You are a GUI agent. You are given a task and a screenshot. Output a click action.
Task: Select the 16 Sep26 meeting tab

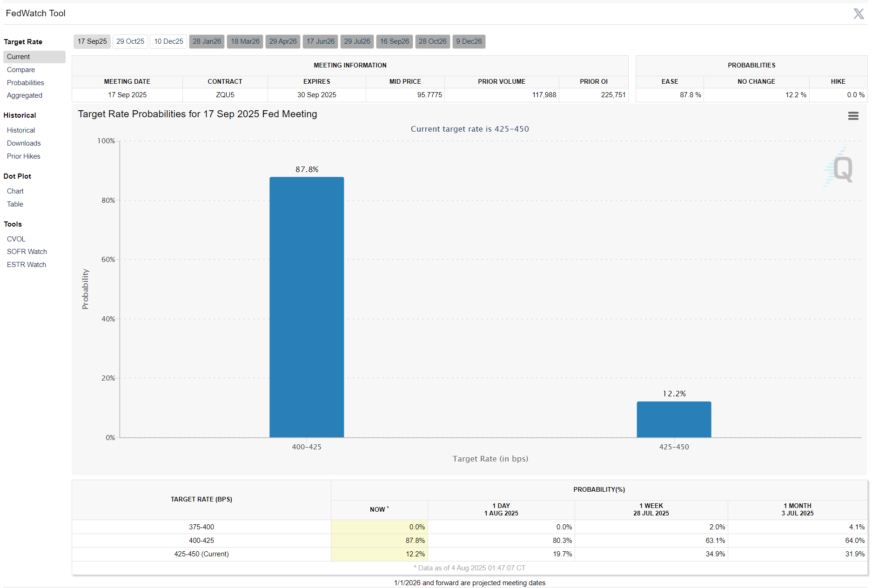pyautogui.click(x=395, y=41)
